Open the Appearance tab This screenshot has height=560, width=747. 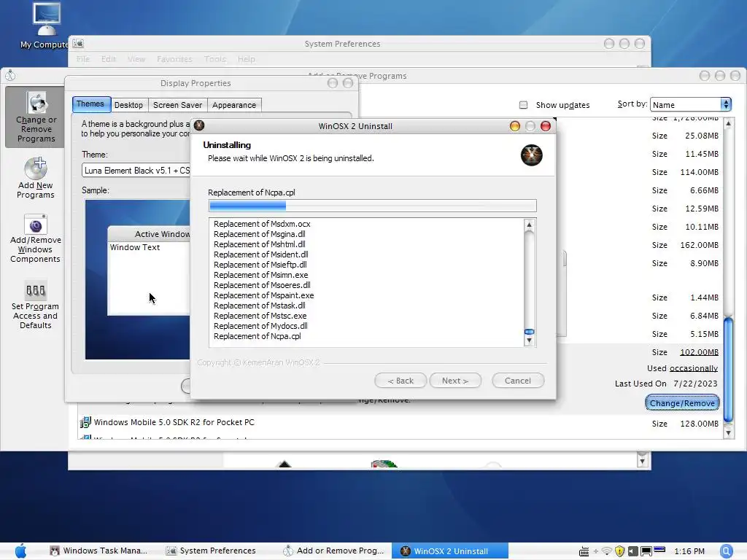[234, 105]
